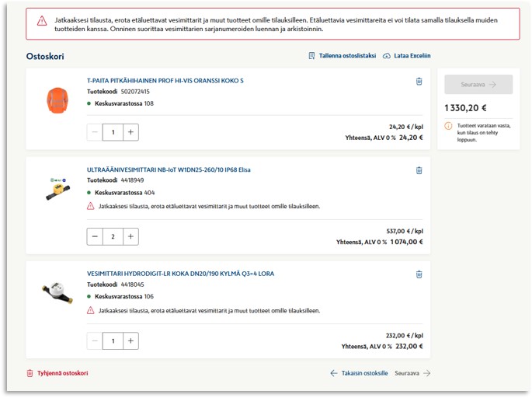Delete the Vesimittari Hydrodigit item trash icon
The height and width of the screenshot is (398, 532).
pos(419,274)
